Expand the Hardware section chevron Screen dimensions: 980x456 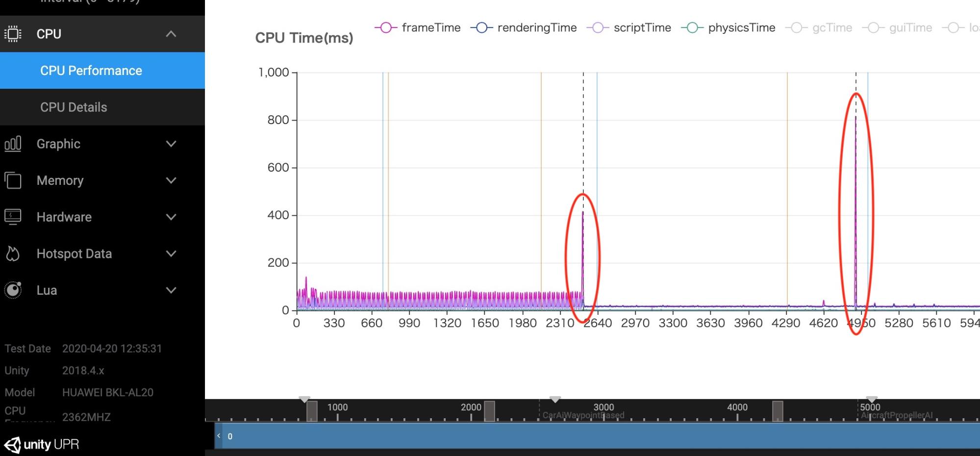171,217
